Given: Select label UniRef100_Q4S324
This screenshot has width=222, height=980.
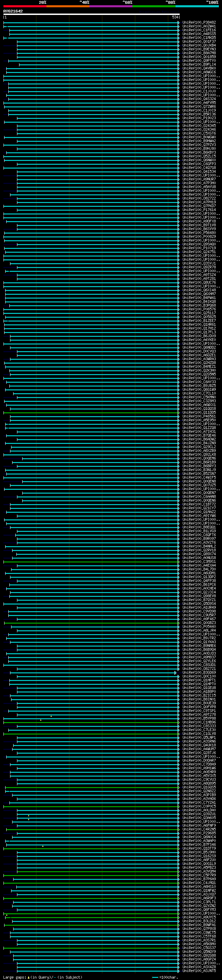Looking at the screenshot, I should (199, 99).
